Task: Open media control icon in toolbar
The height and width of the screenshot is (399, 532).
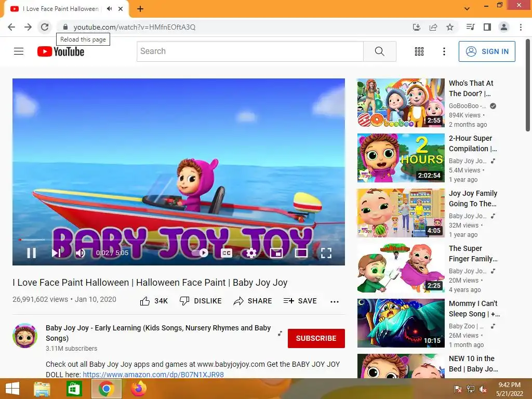Action: [x=470, y=27]
